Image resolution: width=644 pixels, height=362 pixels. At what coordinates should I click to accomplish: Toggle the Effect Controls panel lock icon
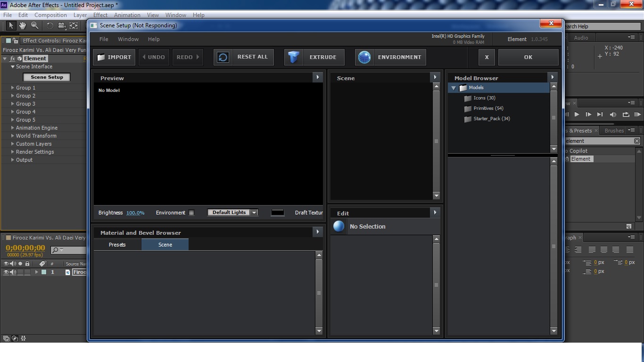16,41
